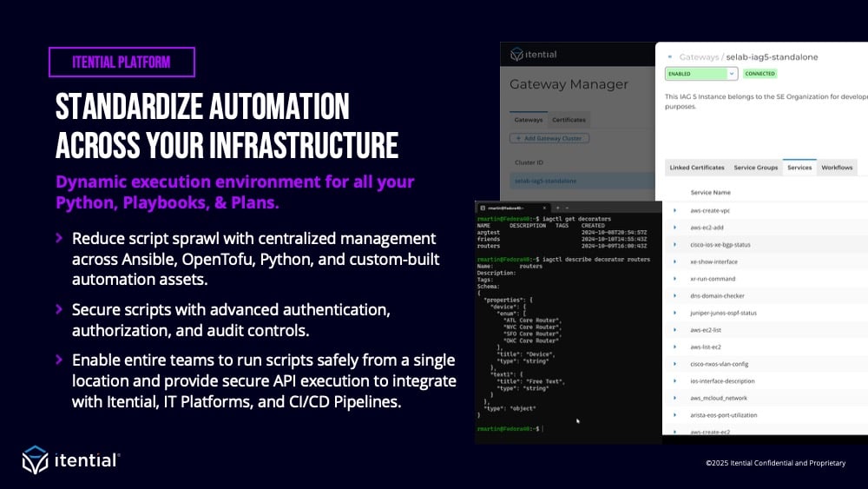Expand the xe-show-interface service row
The height and width of the screenshot is (489, 868).
(x=674, y=262)
